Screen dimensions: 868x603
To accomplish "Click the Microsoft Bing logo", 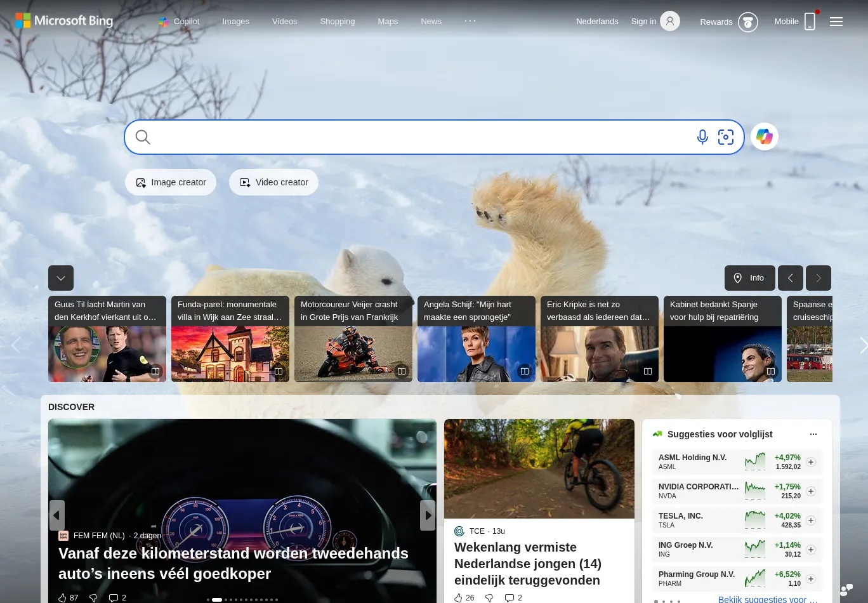I will tap(64, 21).
